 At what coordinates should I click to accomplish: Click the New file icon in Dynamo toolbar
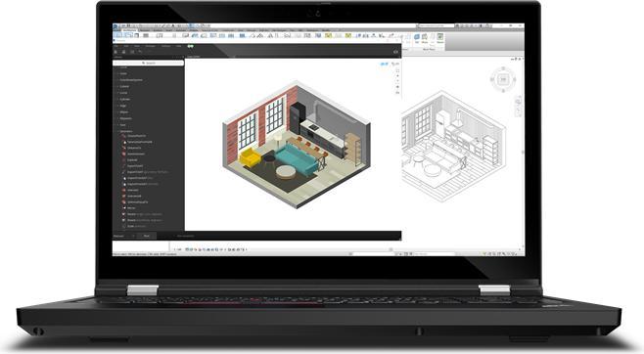(115, 52)
